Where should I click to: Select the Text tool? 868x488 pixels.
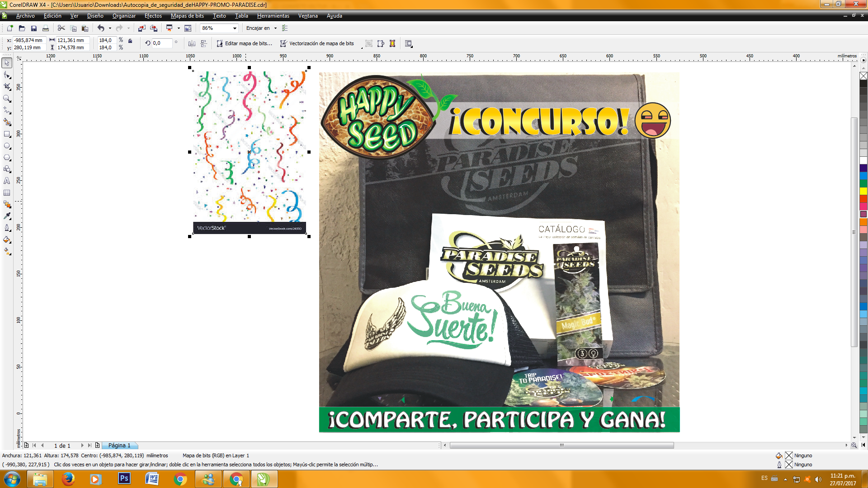[7, 181]
